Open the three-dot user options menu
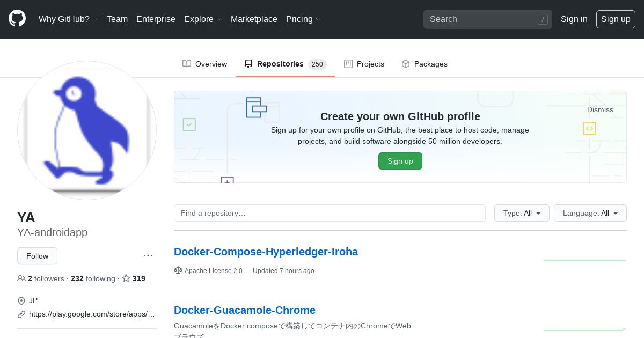This screenshot has height=338, width=644. [148, 256]
